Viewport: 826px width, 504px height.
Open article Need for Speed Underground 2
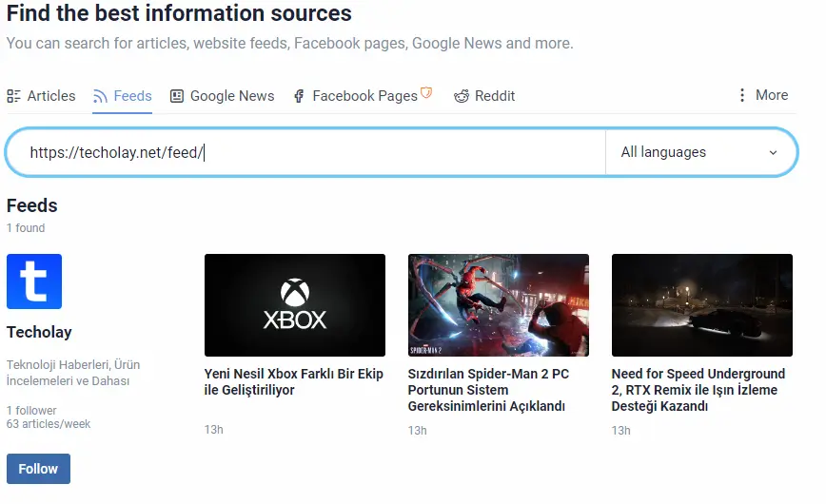[x=698, y=390]
